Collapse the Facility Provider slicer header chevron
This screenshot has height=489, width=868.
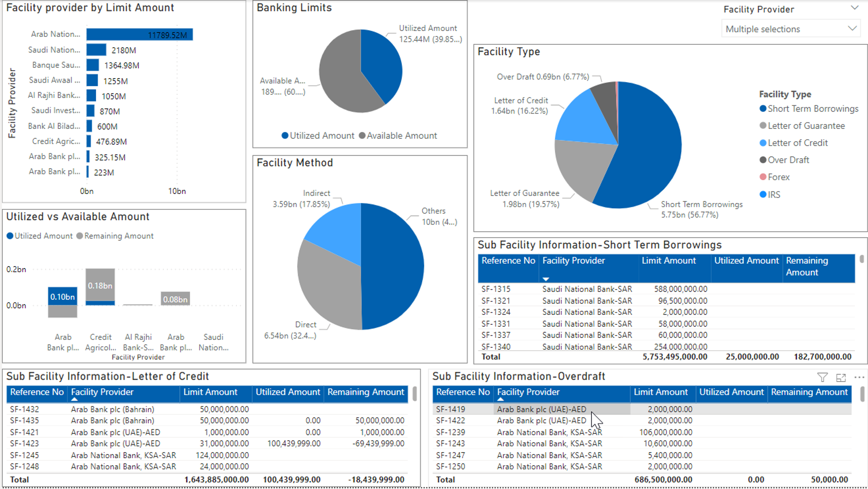tap(854, 8)
